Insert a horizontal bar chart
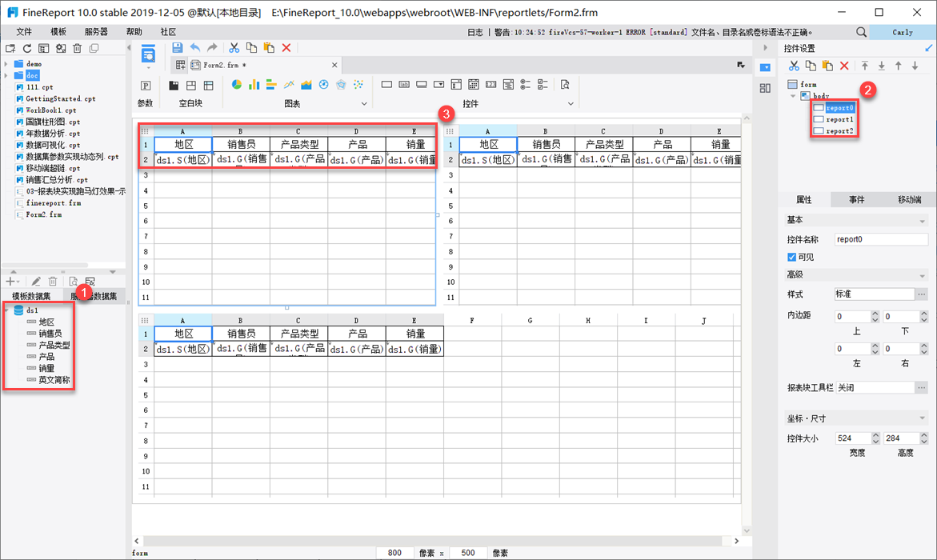This screenshot has height=560, width=937. [x=271, y=85]
